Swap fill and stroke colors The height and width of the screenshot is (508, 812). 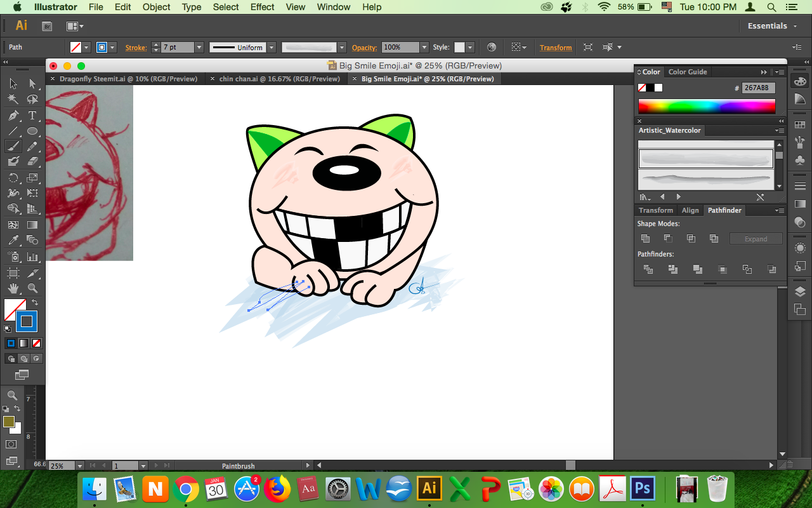coord(35,303)
